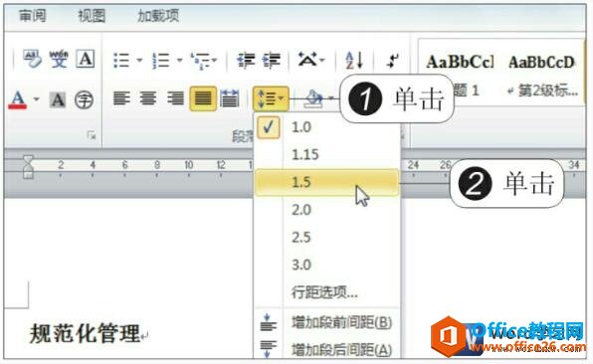
Task: Apply distributed alignment
Action: click(230, 98)
